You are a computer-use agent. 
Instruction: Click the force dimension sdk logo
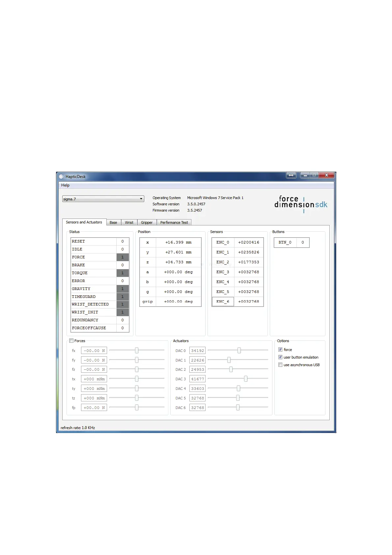point(301,204)
